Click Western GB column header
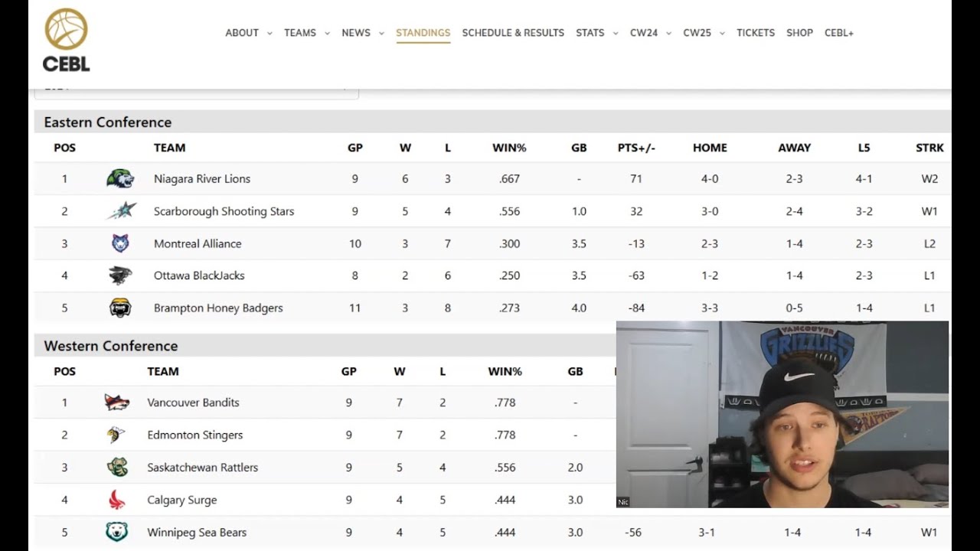This screenshot has height=551, width=980. point(575,371)
